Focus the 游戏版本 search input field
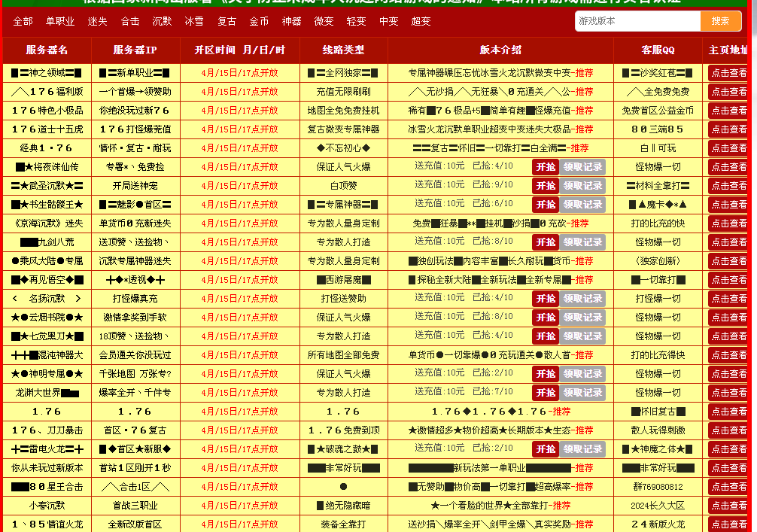This screenshot has width=757, height=532. coord(637,21)
